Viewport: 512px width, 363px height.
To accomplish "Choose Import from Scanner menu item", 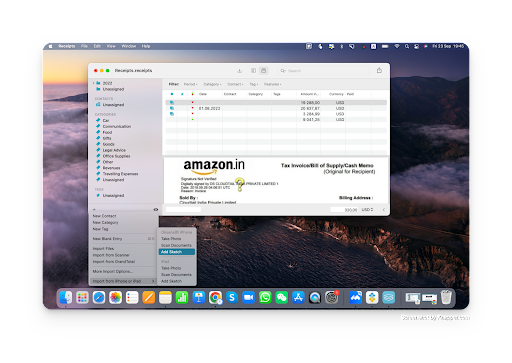I will point(111,255).
